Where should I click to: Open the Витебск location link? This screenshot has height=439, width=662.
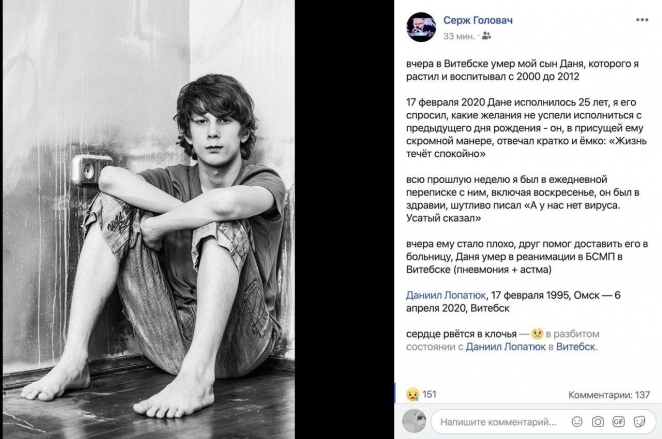click(575, 347)
